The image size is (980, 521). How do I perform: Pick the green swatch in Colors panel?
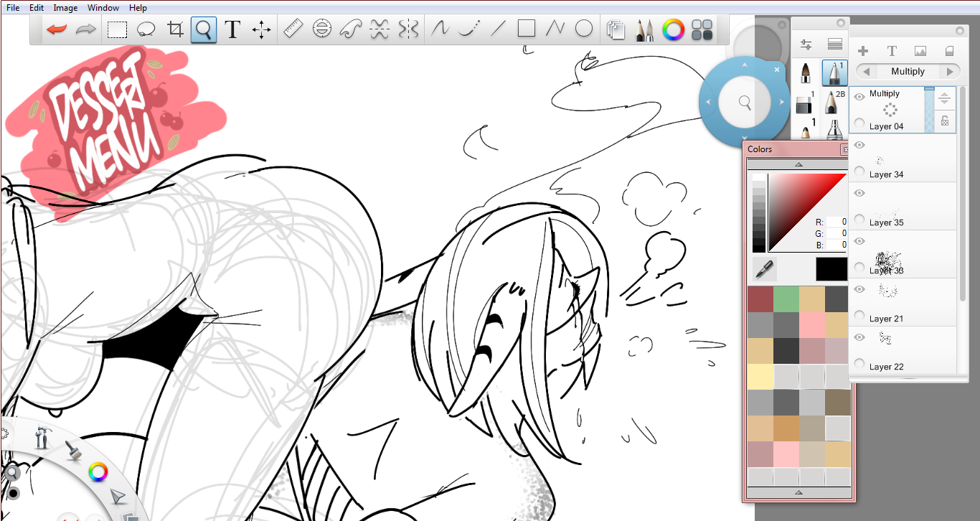pos(786,299)
